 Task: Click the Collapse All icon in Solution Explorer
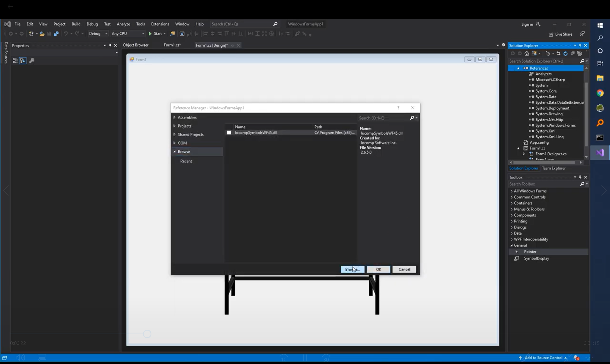(x=573, y=54)
